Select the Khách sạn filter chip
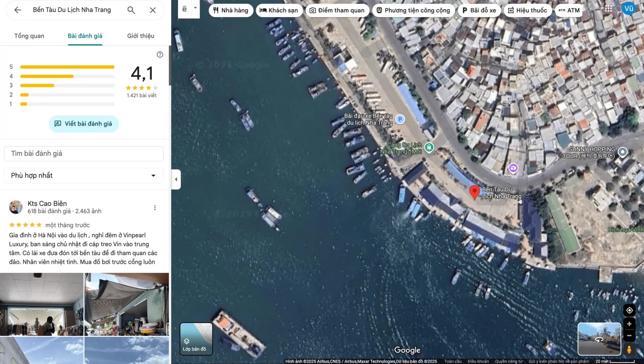 (279, 11)
